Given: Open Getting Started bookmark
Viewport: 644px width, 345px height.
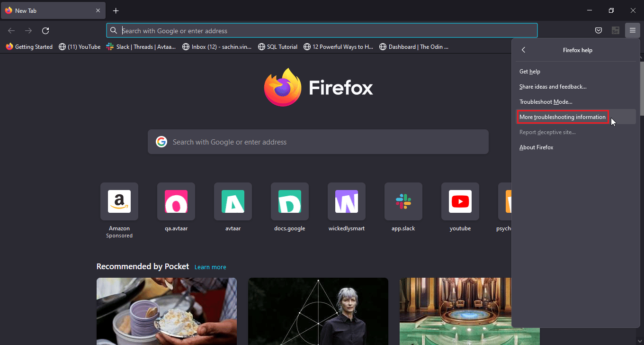Looking at the screenshot, I should 29,46.
